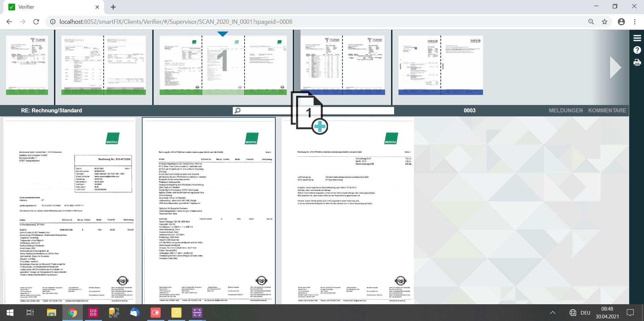
Task: Reload the Verifier page
Action: 36,22
